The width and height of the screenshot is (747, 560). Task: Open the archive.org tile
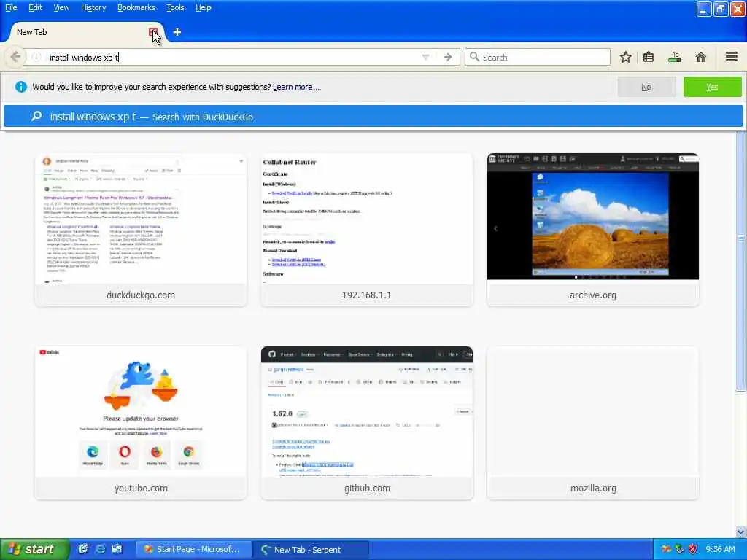tap(592, 230)
